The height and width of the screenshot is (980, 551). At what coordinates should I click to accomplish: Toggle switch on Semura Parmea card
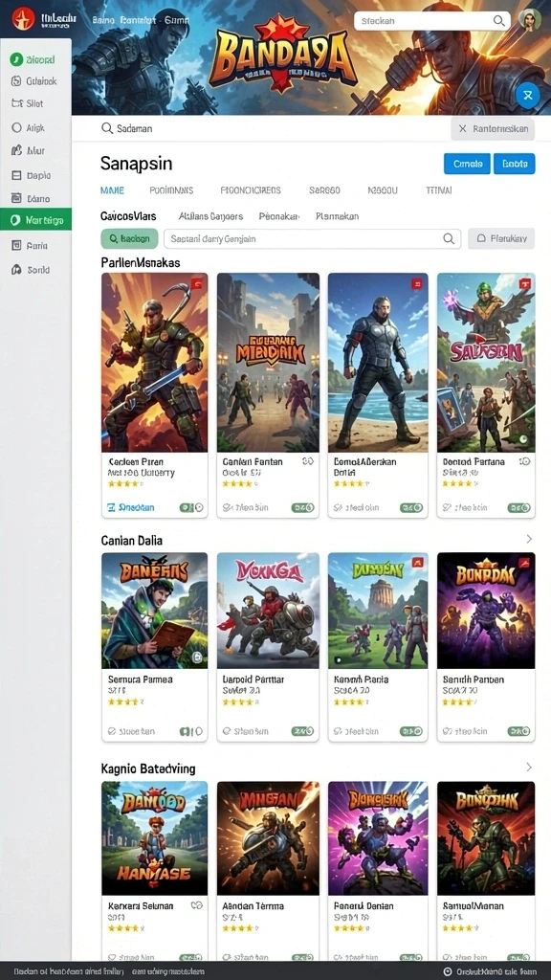[x=191, y=730]
